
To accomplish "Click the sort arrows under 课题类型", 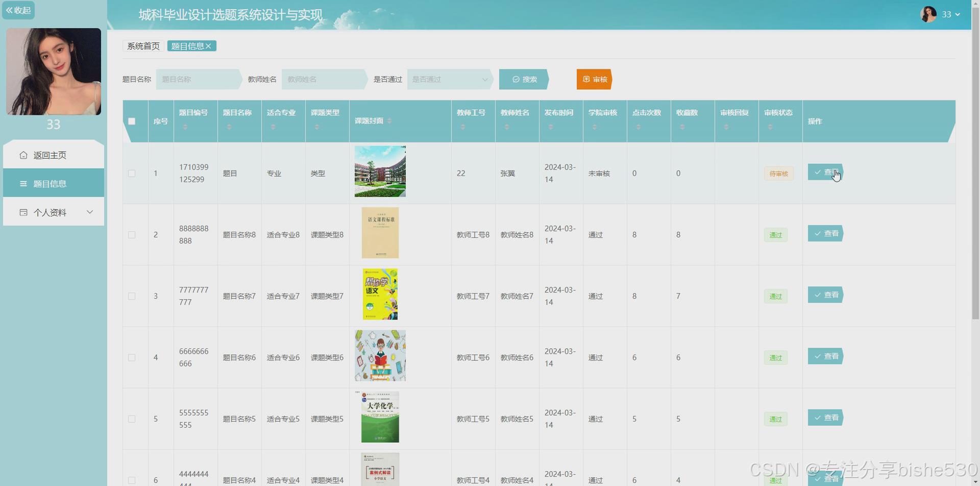I will click(317, 127).
